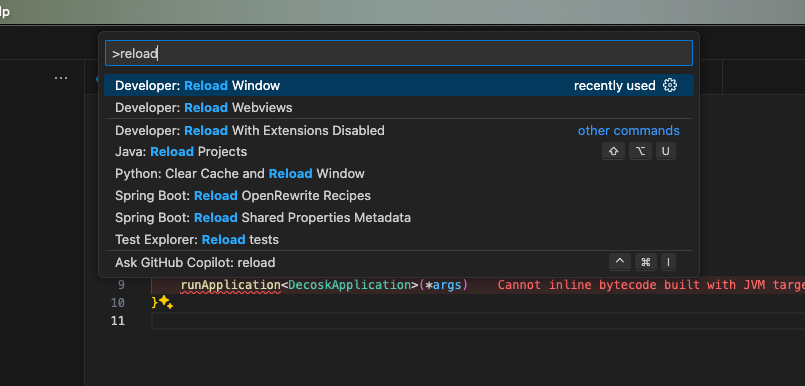Click the *args argument in code
Image resolution: width=805 pixels, height=386 pixels.
point(444,284)
